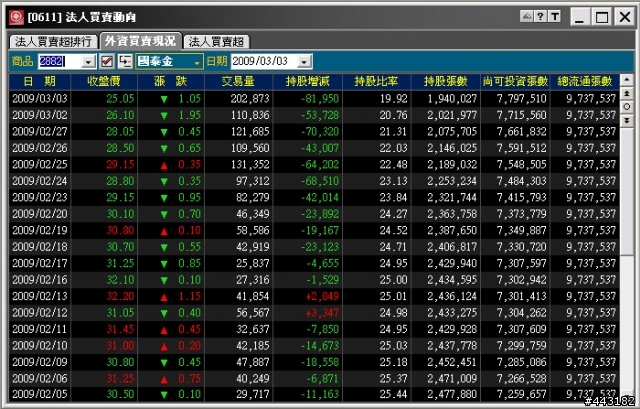The width and height of the screenshot is (640, 409).
Task: Click the closing price 28.50
Action: (x=120, y=148)
